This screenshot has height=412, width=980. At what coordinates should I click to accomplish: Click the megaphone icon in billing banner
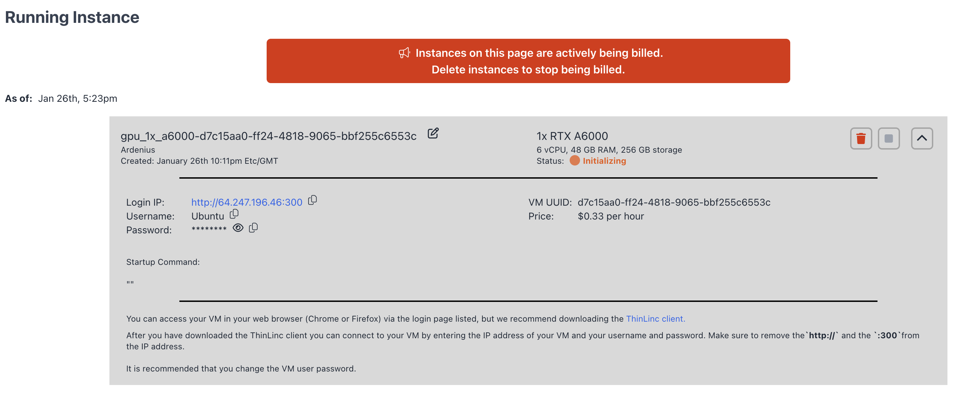coord(404,53)
